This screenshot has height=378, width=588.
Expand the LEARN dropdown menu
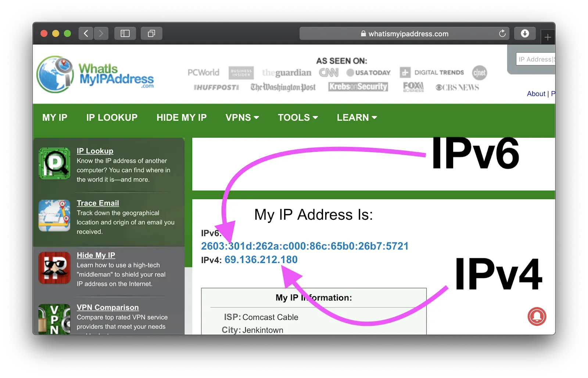point(357,118)
